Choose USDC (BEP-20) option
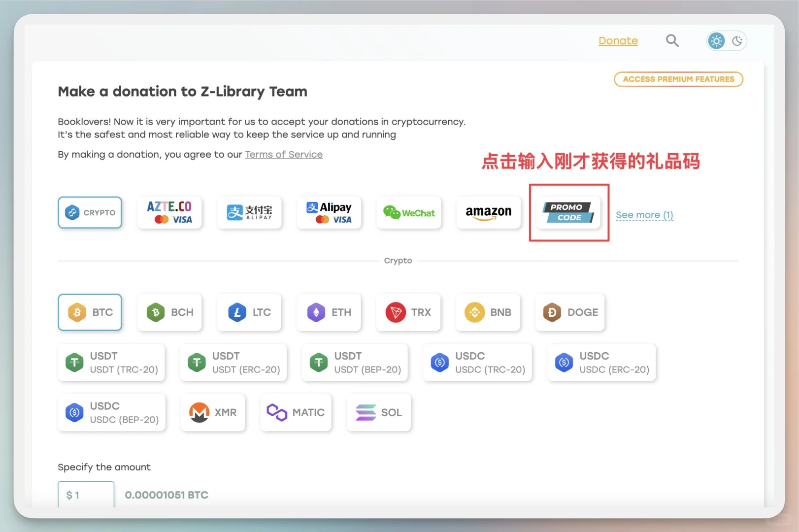Viewport: 799px width, 532px height. coord(112,413)
